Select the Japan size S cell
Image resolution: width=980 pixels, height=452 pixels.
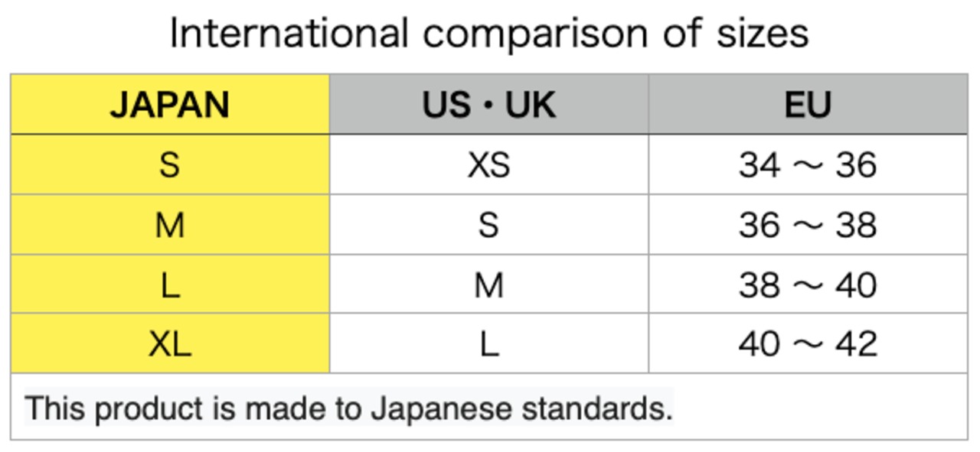click(170, 164)
